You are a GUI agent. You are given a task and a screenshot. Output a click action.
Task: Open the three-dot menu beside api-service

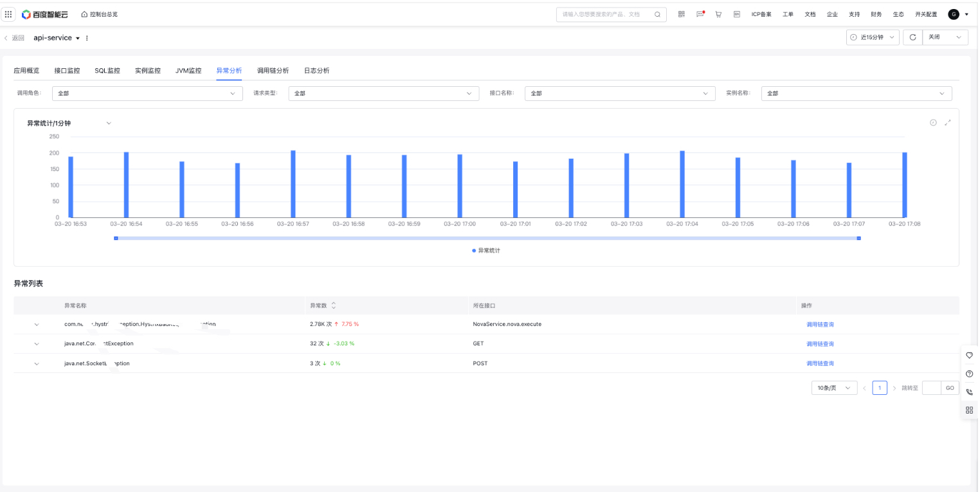pos(87,38)
